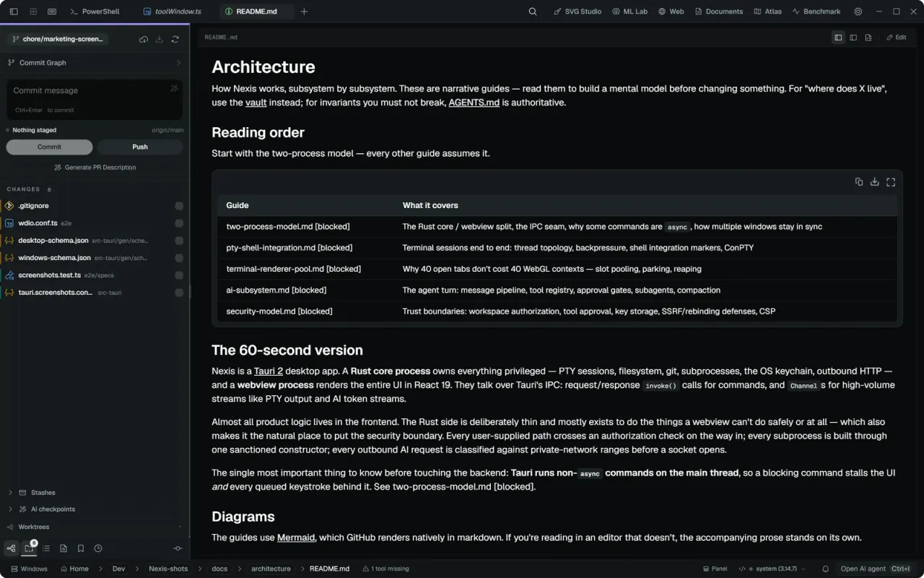
Task: Open the SVG Studio menu item
Action: [577, 12]
